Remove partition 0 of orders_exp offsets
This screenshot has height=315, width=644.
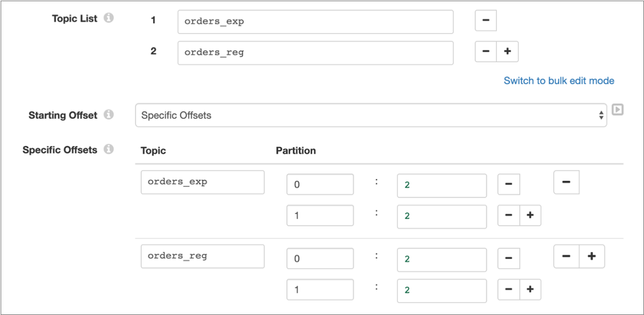508,185
